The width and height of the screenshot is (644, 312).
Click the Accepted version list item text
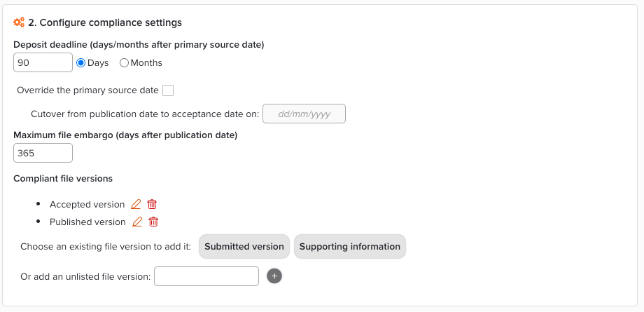tap(87, 205)
